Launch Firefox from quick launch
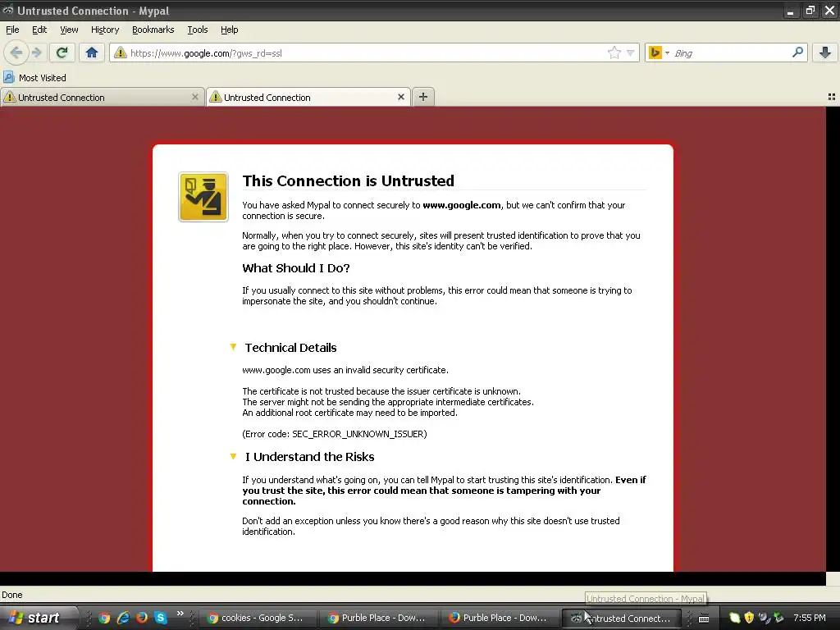Viewport: 840px width, 630px height. (142, 618)
